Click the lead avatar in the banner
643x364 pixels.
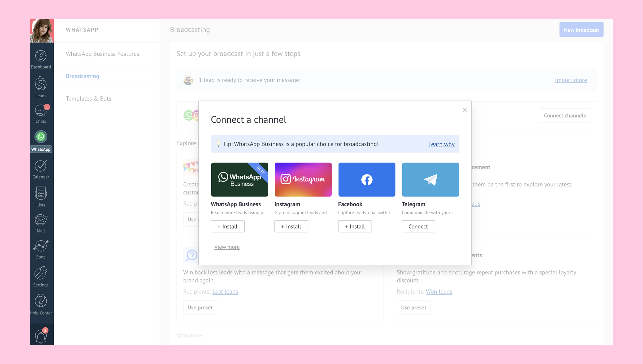(188, 80)
